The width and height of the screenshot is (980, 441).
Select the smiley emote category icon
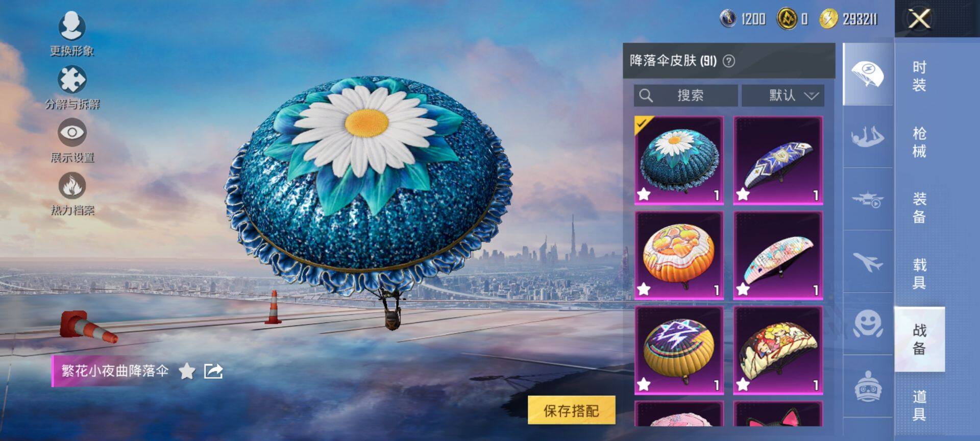click(868, 325)
